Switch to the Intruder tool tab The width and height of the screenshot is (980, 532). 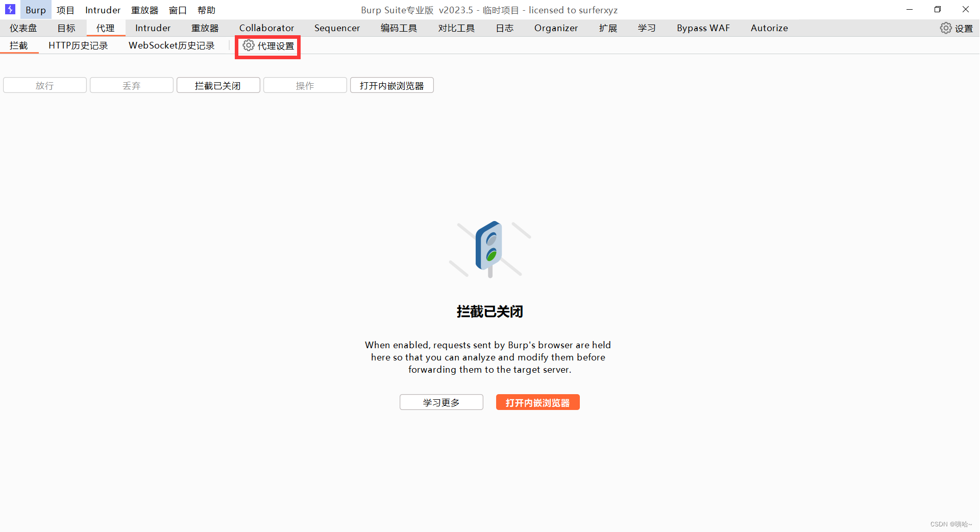coord(153,28)
